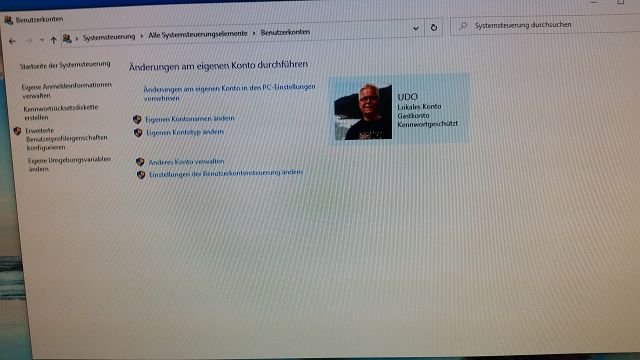Open recent locations dropdown arrow
Viewport: 640px width, 360px height.
click(x=42, y=40)
